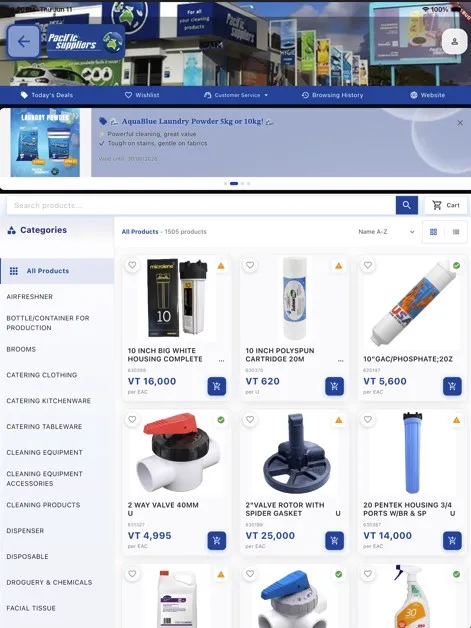Screen dimensions: 471x628
Task: Close the AquaBlue promo banner
Action: coord(460,123)
